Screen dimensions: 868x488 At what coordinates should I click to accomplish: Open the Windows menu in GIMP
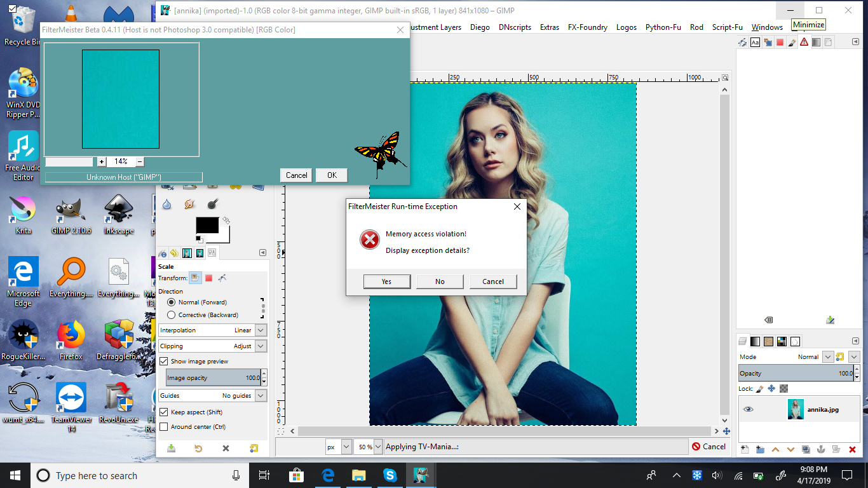coord(767,27)
